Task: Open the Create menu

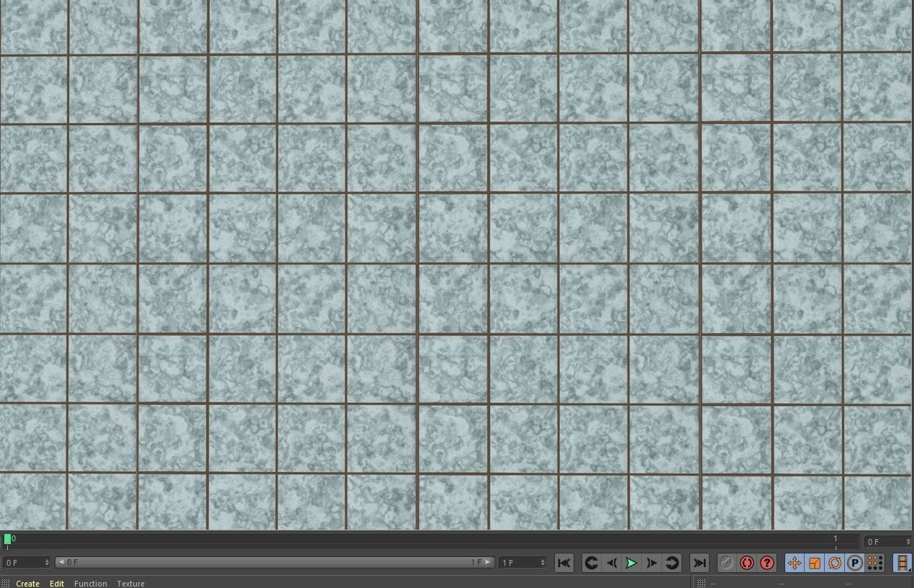Action: (x=27, y=583)
